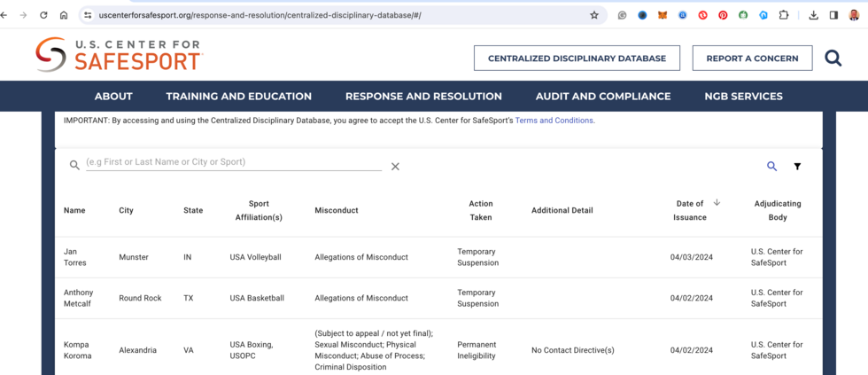Toggle Date of Issuance sort arrow
868x375 pixels.
[717, 203]
